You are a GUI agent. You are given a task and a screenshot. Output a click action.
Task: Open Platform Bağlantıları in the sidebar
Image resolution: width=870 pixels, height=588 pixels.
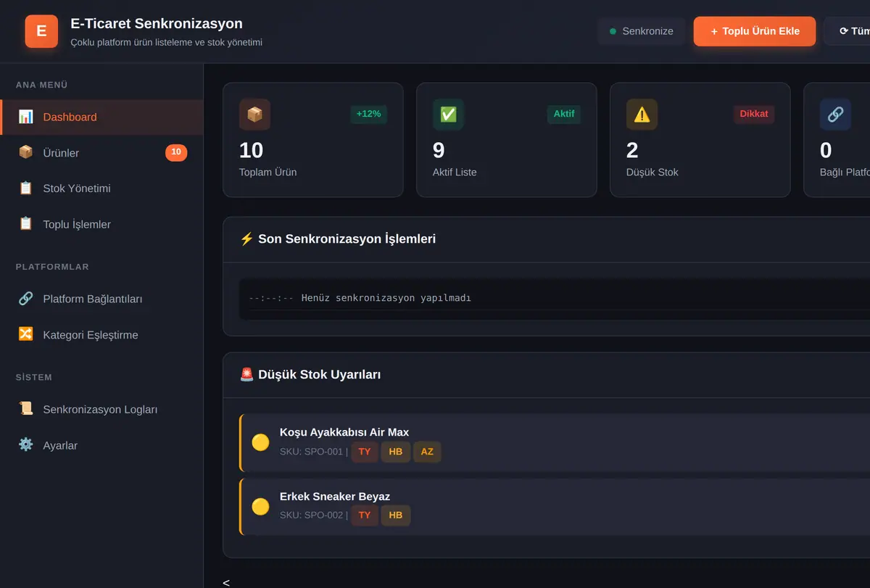click(101, 299)
